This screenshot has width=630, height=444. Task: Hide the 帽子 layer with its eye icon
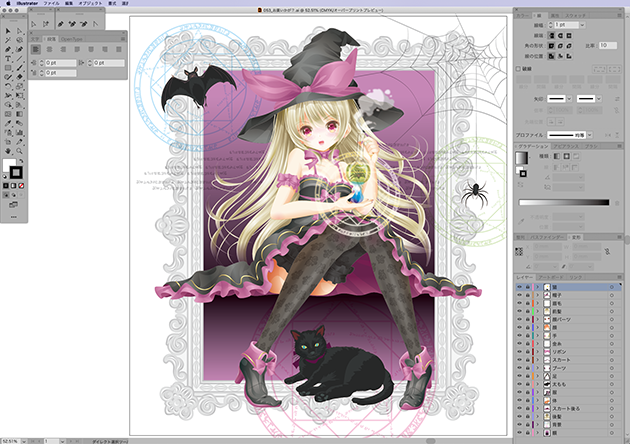[519, 295]
